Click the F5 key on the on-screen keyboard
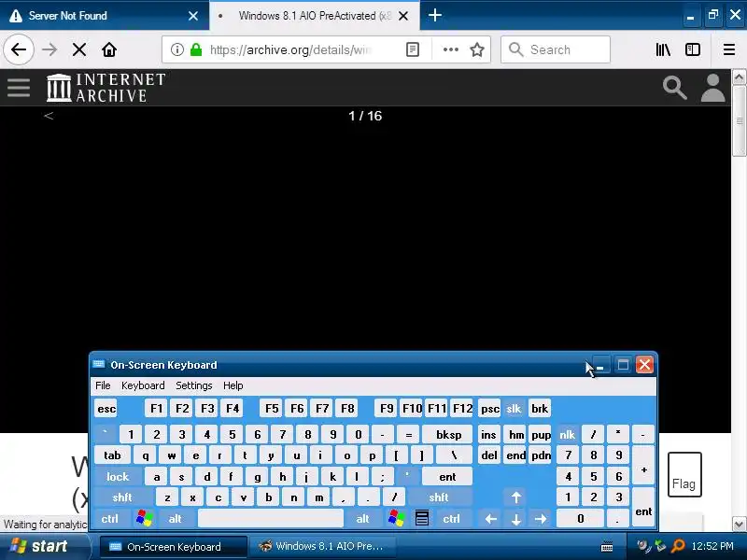Image resolution: width=747 pixels, height=560 pixels. (x=272, y=409)
